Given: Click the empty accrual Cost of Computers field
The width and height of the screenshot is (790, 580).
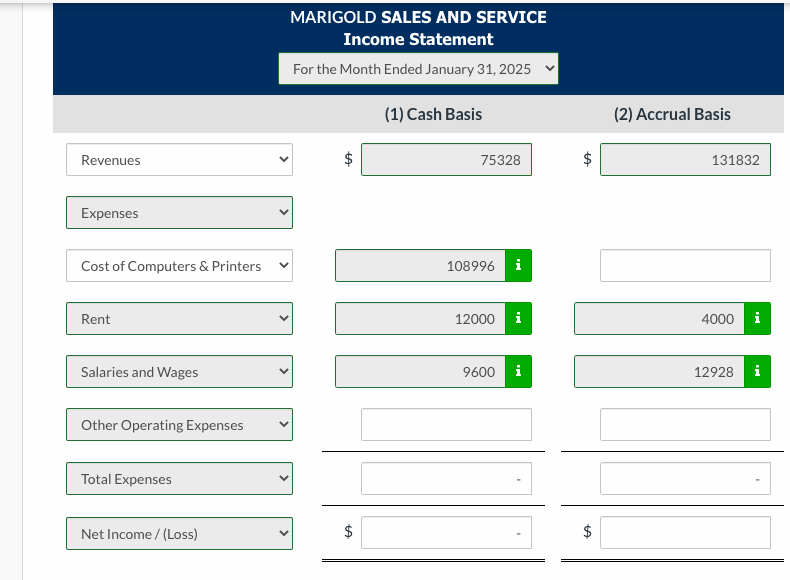Looking at the screenshot, I should 685,266.
